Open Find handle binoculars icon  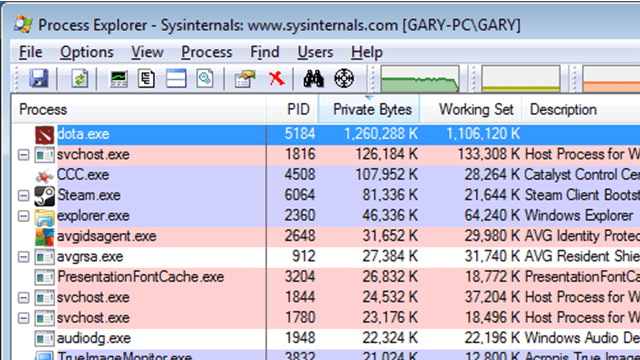[x=313, y=78]
